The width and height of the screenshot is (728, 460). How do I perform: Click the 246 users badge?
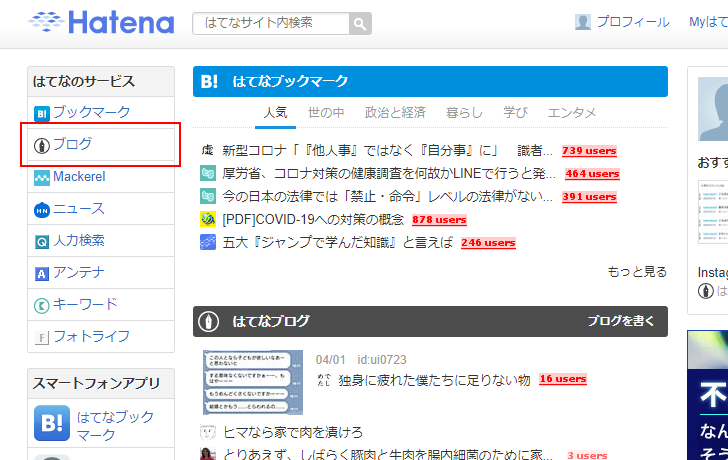488,243
